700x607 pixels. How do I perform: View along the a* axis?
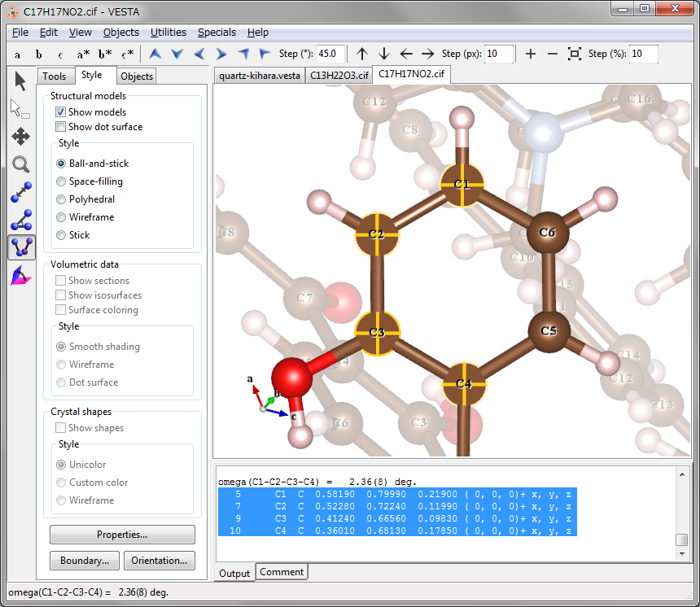pyautogui.click(x=83, y=55)
